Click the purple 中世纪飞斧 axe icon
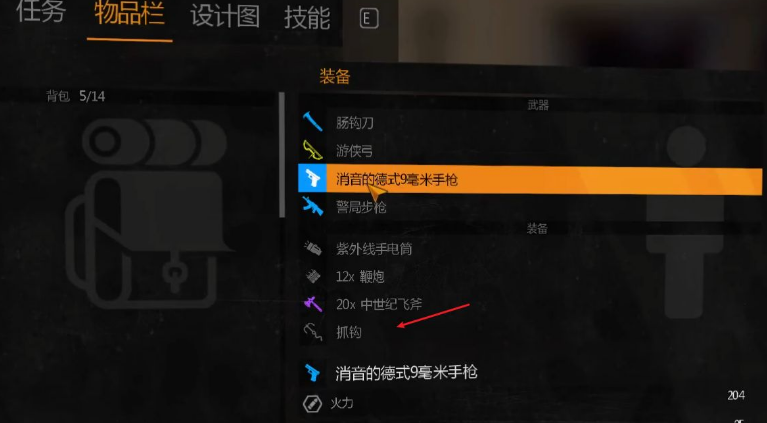Screen dimensions: 767x423 [312, 304]
